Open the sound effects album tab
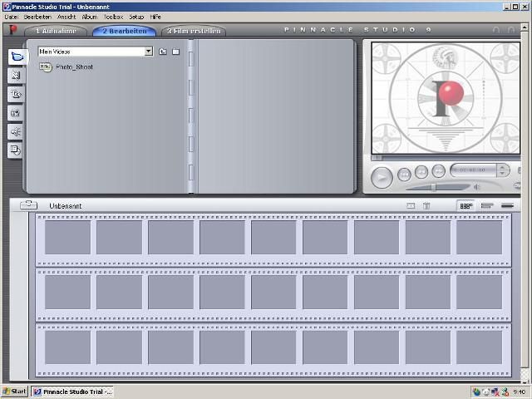The height and width of the screenshot is (399, 532). coord(16,131)
